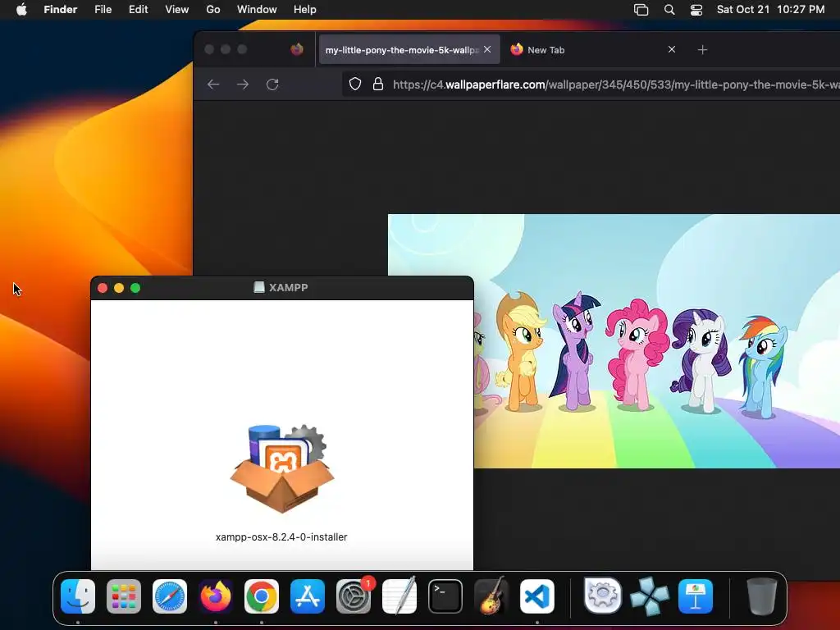Open the Trash in the Dock

tap(761, 596)
